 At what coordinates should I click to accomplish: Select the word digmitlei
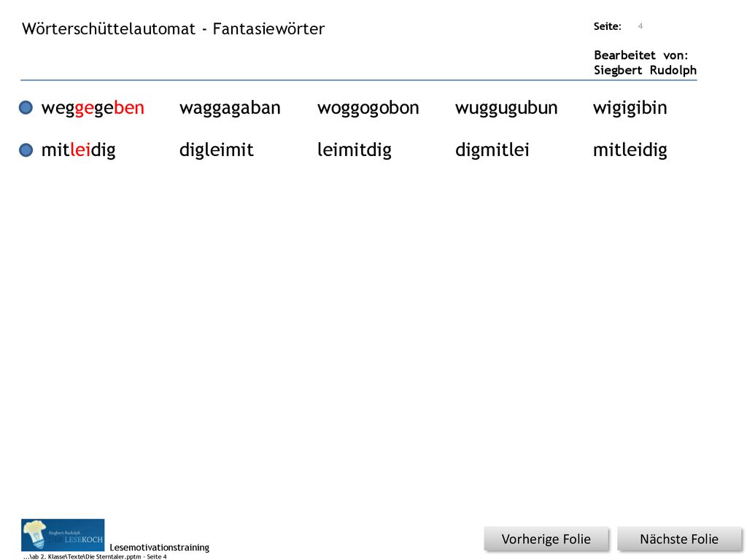(492, 150)
